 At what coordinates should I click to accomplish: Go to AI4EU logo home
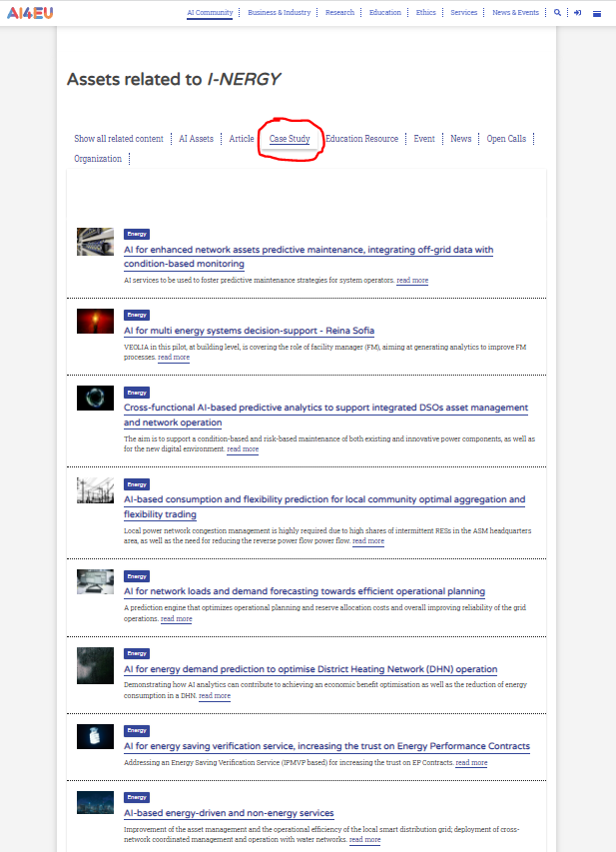point(30,13)
